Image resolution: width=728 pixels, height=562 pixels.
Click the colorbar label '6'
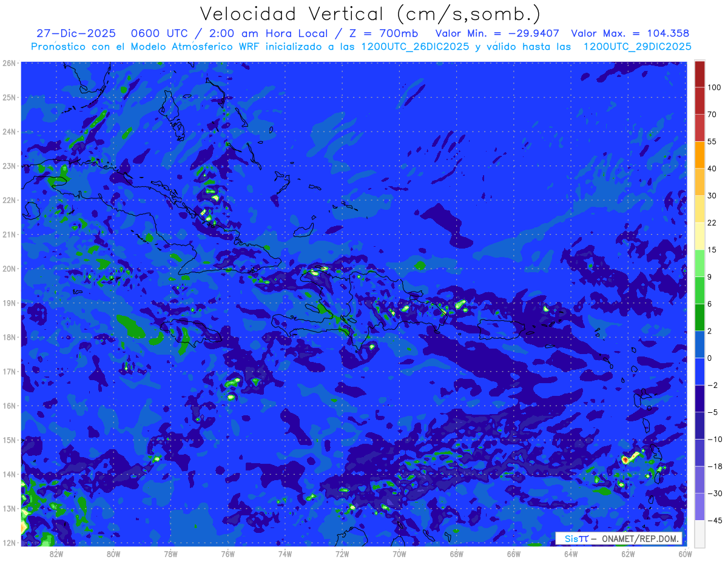click(x=710, y=304)
